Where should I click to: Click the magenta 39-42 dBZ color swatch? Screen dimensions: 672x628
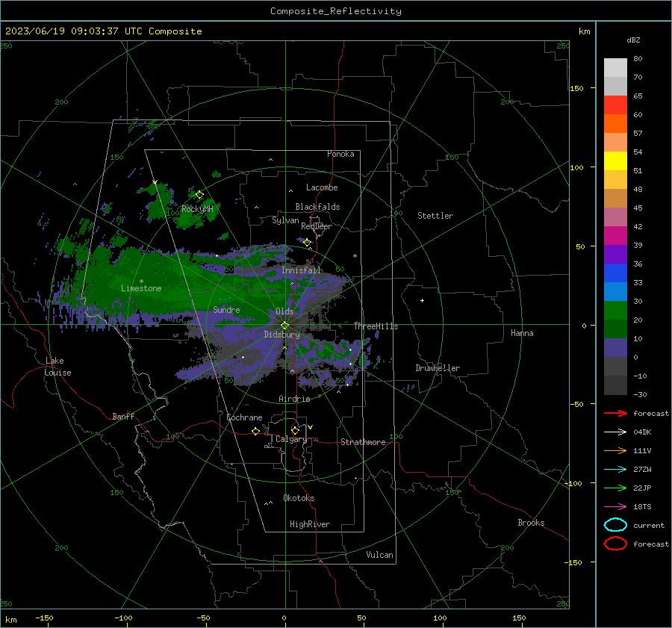coord(615,236)
